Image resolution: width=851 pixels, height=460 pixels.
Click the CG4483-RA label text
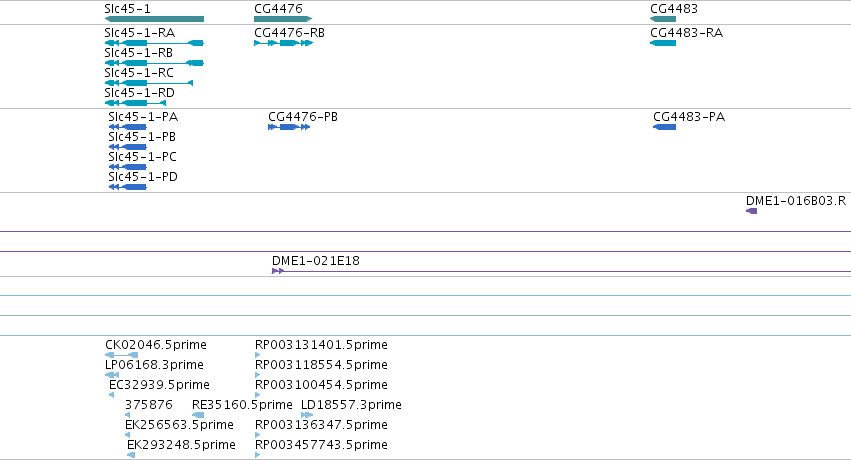pos(687,33)
